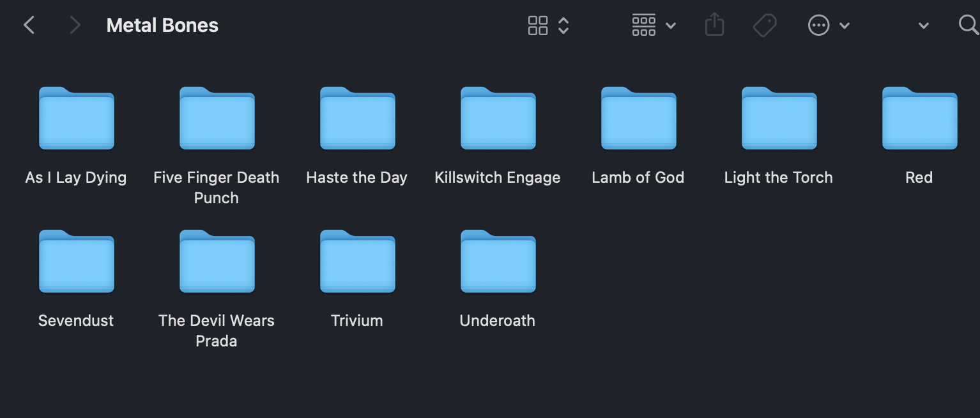980x418 pixels.
Task: Click the Edit Tags icon
Action: (x=765, y=26)
